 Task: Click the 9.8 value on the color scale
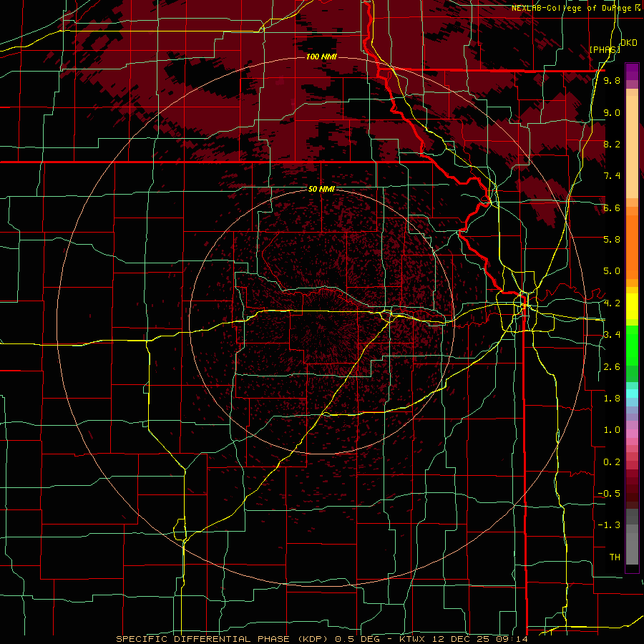tap(612, 80)
